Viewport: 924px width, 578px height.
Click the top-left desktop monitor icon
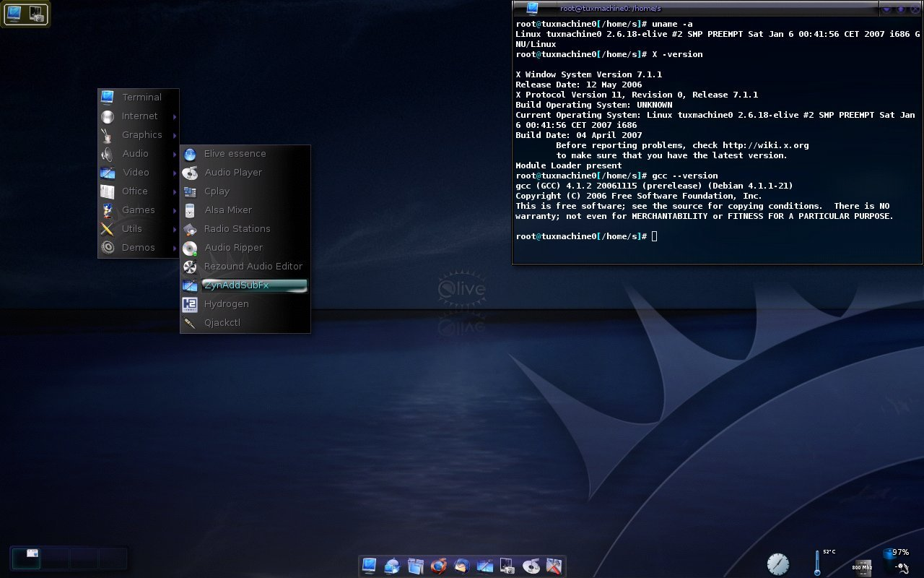click(x=14, y=14)
